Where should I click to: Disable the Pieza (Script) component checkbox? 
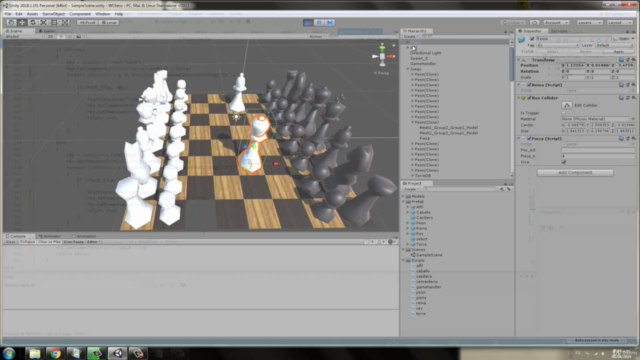529,139
